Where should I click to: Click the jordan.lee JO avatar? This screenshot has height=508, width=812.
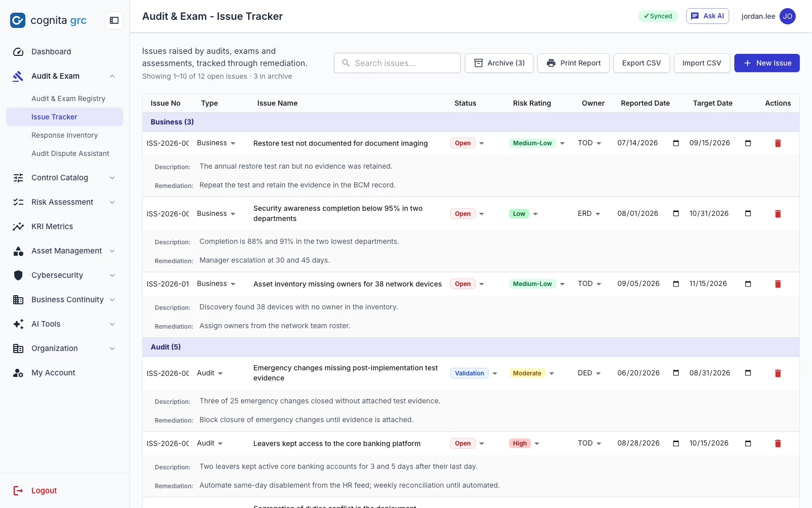pos(788,16)
